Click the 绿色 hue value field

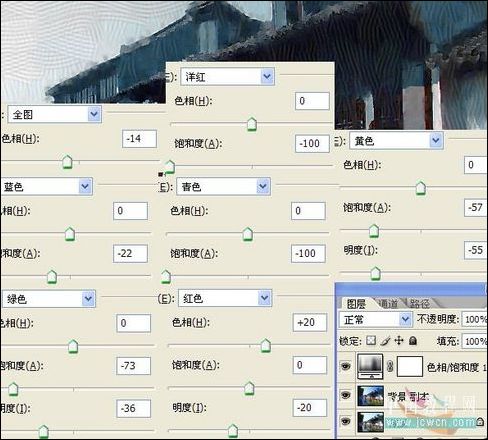coord(133,323)
